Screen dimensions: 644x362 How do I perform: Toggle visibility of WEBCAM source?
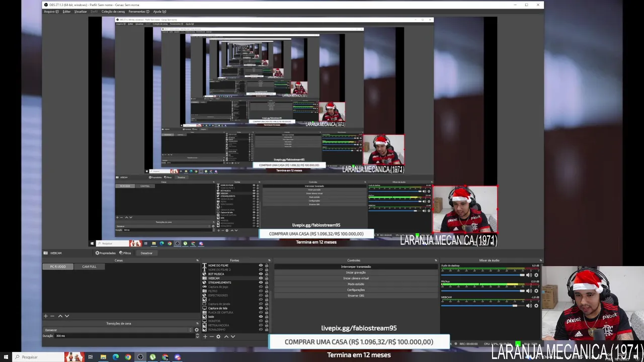261,278
